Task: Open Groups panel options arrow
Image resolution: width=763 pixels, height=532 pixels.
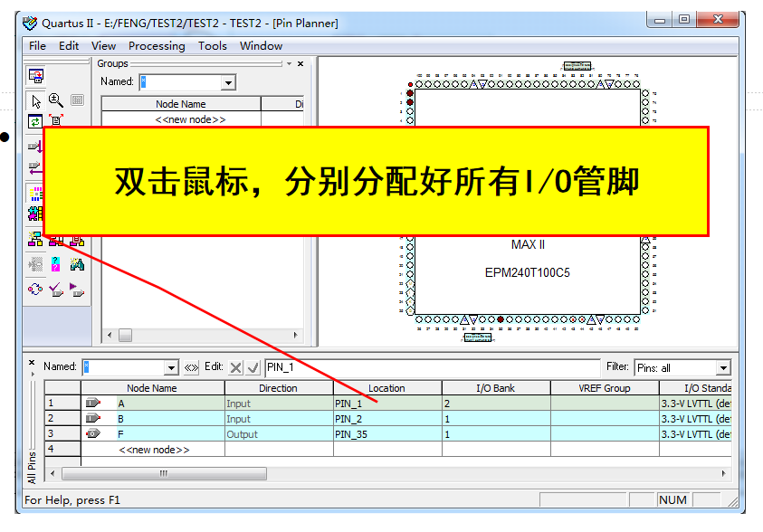Action: pos(289,63)
